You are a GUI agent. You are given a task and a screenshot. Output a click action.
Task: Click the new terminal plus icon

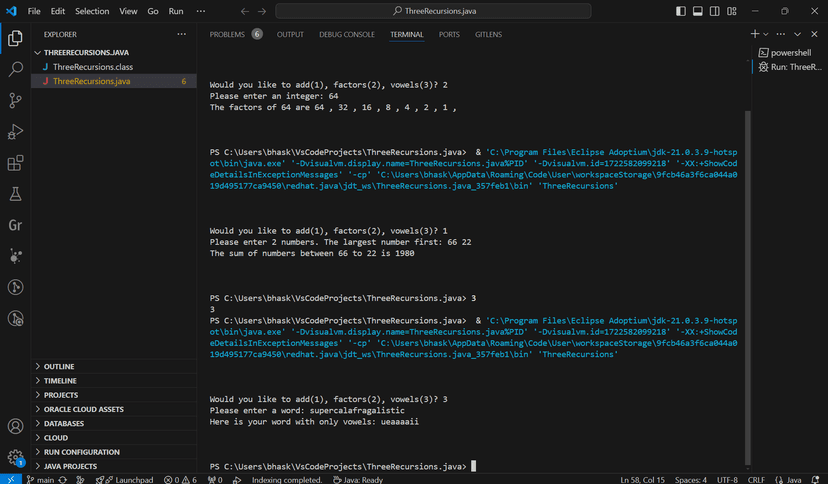coord(755,34)
